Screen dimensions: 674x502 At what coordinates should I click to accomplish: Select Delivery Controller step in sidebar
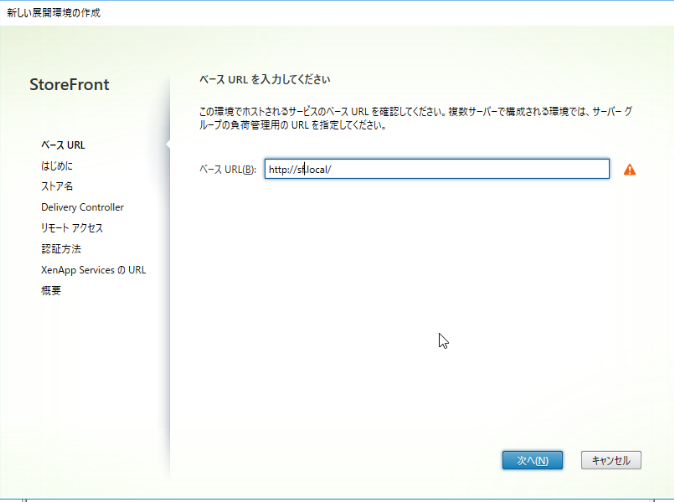click(83, 207)
